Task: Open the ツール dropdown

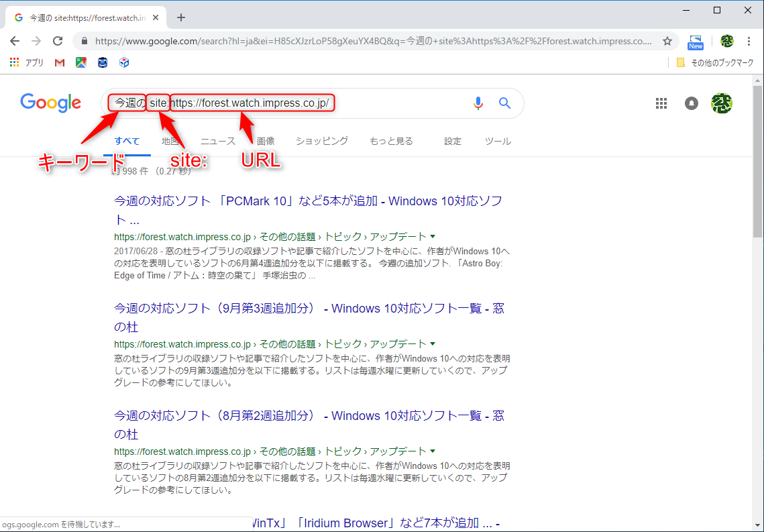Action: click(x=498, y=141)
